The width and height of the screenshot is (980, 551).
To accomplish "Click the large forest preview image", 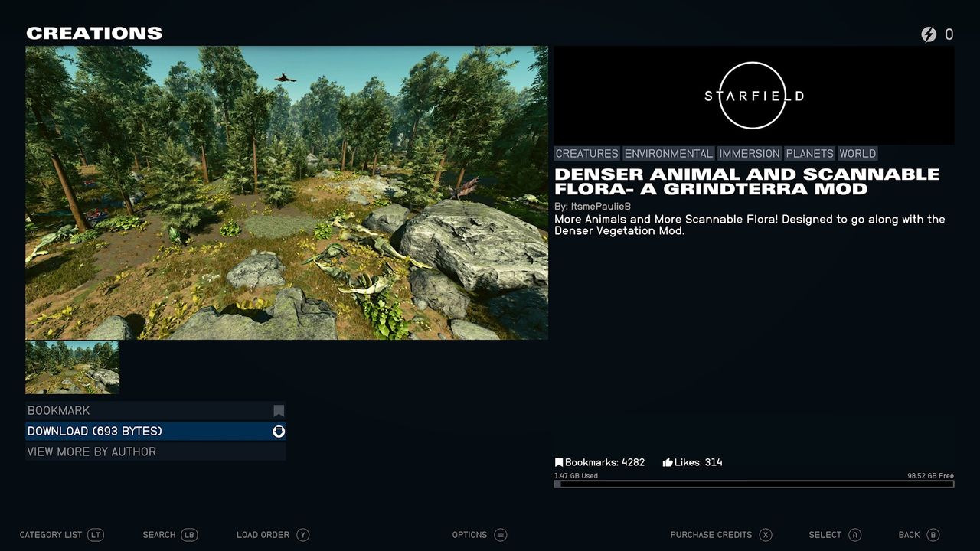I will tap(286, 193).
